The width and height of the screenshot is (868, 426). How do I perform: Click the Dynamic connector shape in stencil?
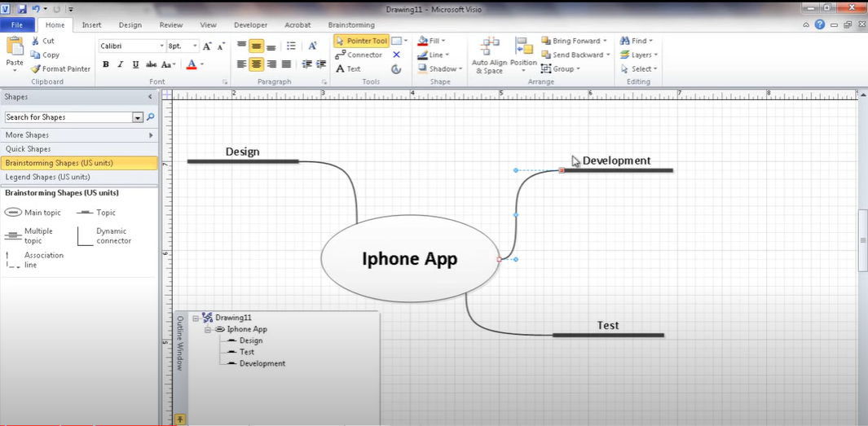[x=104, y=235]
